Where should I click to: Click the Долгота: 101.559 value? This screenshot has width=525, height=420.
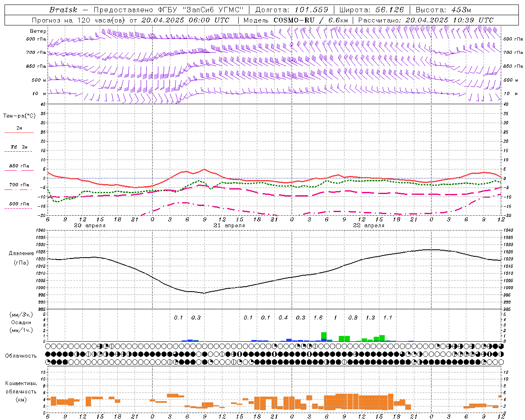tap(292, 10)
